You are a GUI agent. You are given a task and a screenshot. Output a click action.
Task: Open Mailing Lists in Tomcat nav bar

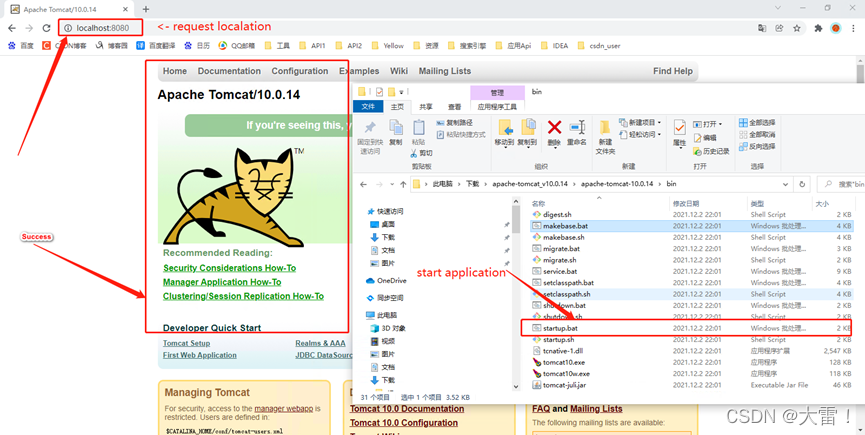[x=445, y=71]
